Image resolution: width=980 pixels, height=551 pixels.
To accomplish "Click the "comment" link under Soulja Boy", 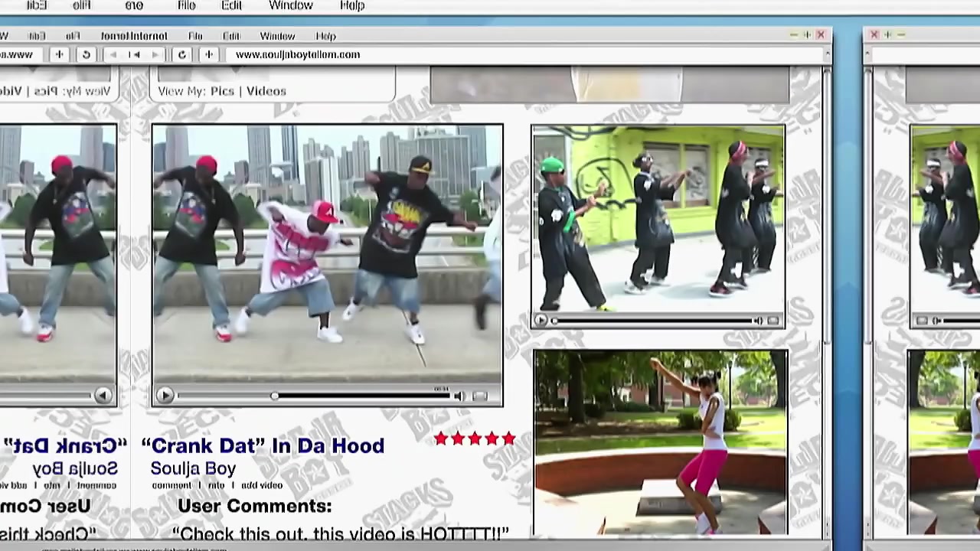I will [x=171, y=485].
